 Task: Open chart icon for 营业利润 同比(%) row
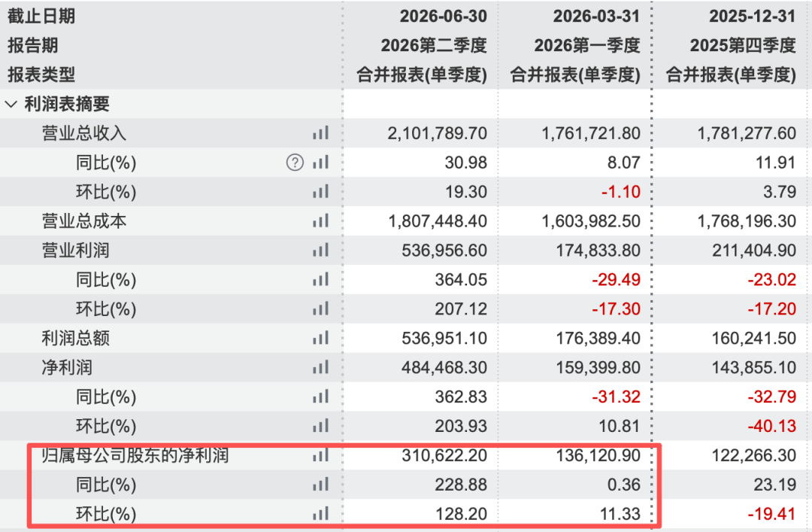(x=320, y=280)
